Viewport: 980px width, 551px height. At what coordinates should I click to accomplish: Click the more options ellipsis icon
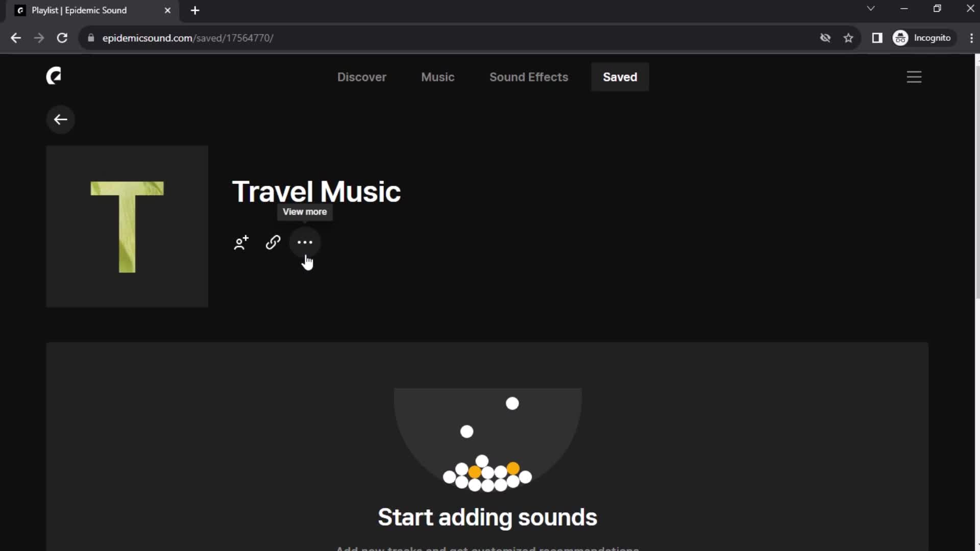[305, 242]
